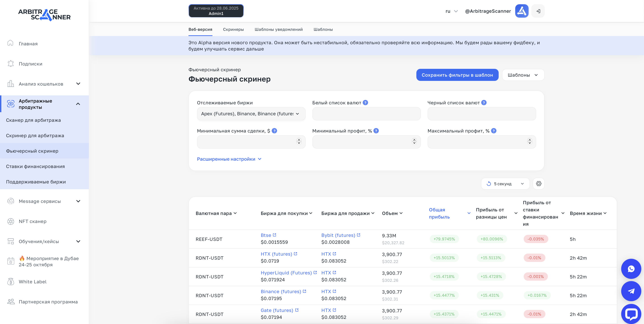Switch to Веб-версия tab
This screenshot has width=644, height=324.
(200, 29)
